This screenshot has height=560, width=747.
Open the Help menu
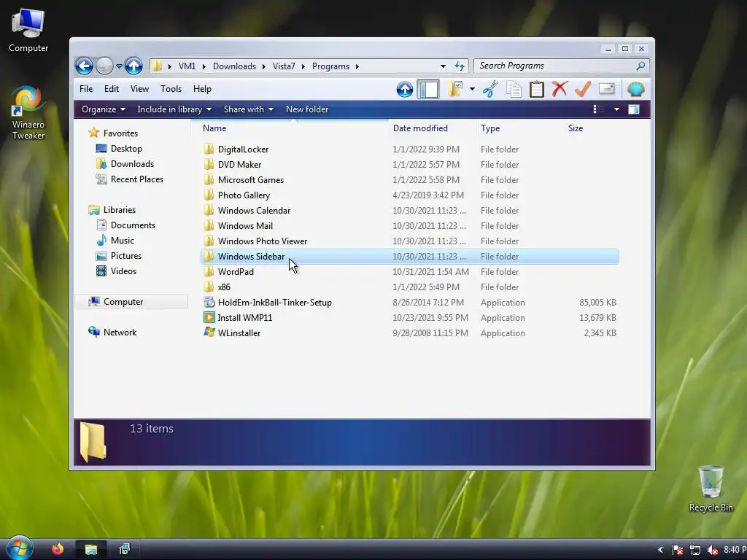coord(202,89)
